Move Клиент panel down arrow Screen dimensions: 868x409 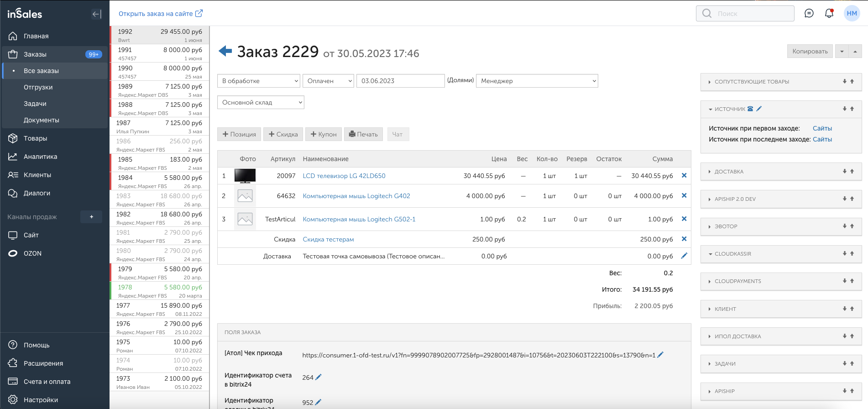click(x=845, y=309)
